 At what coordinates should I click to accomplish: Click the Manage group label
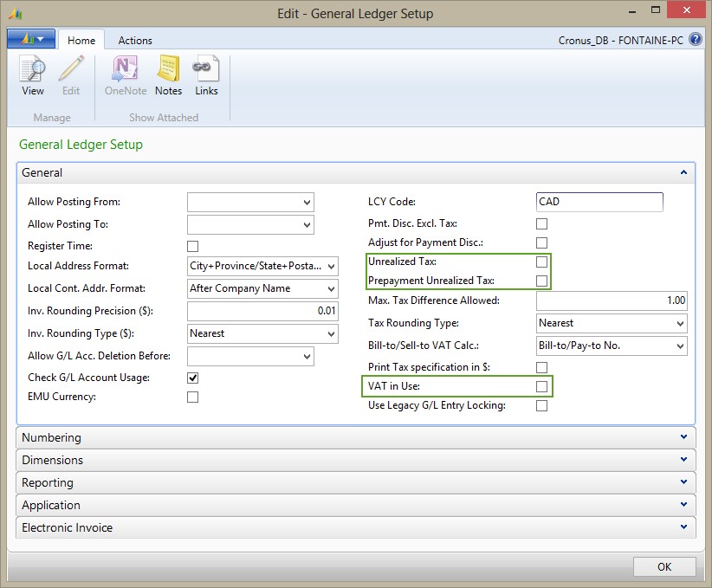pos(52,118)
